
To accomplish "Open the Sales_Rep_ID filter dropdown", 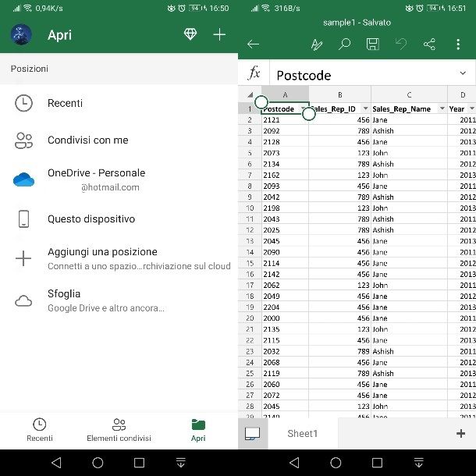I will [365, 108].
